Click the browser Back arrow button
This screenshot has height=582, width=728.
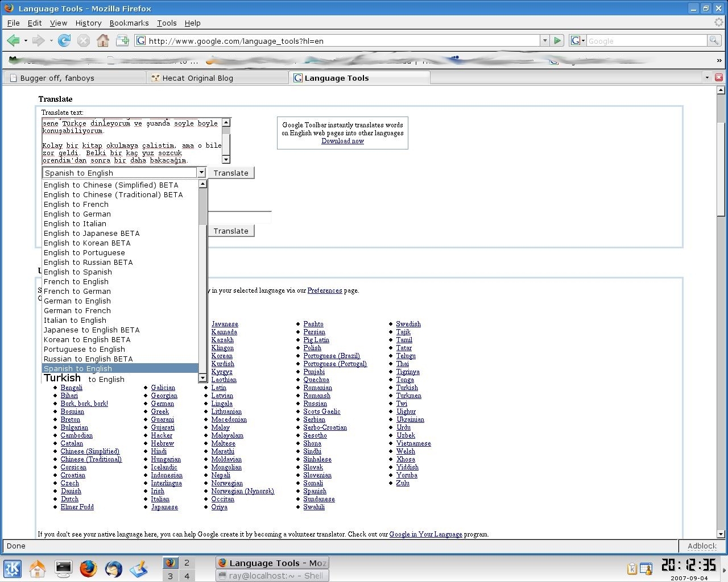click(13, 40)
